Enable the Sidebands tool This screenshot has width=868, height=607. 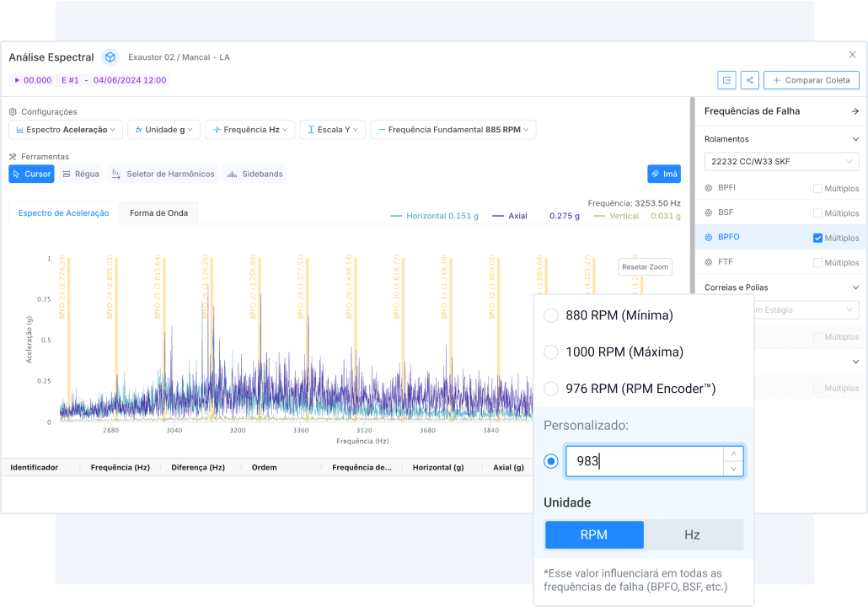(255, 174)
